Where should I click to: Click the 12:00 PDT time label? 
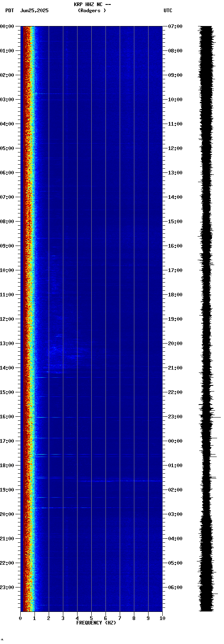7,319
